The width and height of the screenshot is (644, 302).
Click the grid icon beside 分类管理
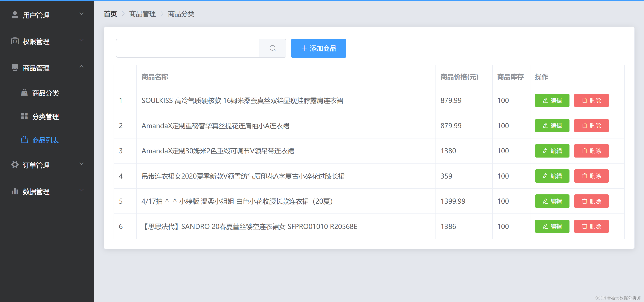[x=24, y=116]
